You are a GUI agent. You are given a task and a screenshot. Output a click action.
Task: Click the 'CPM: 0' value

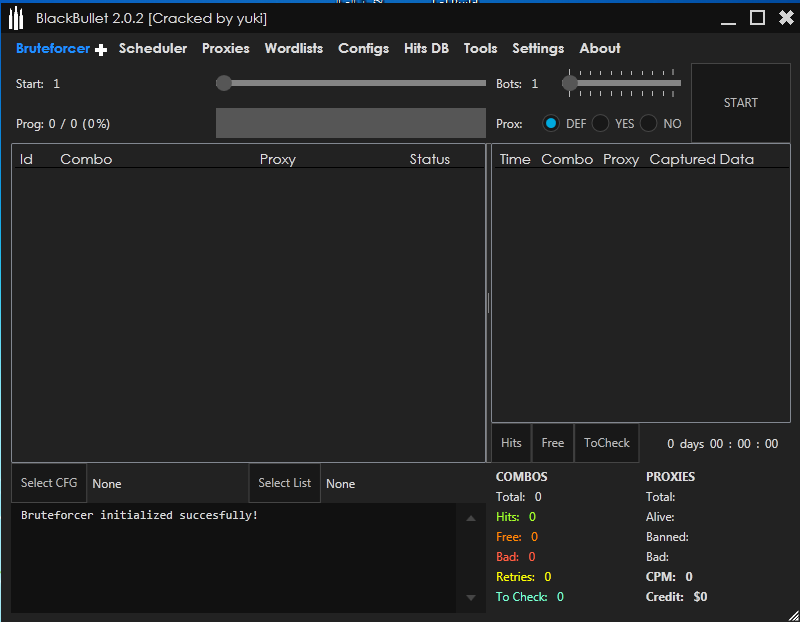tap(669, 577)
